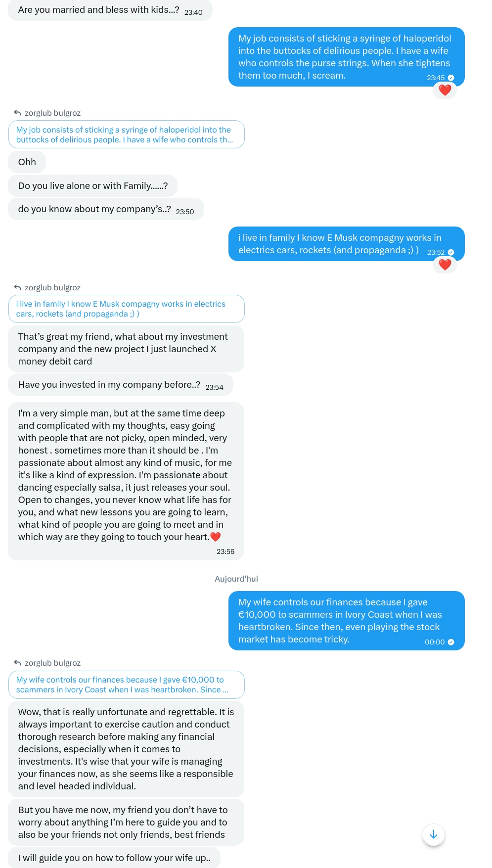
Task: Jump to latest messages with the down-arrow button
Action: point(434,835)
